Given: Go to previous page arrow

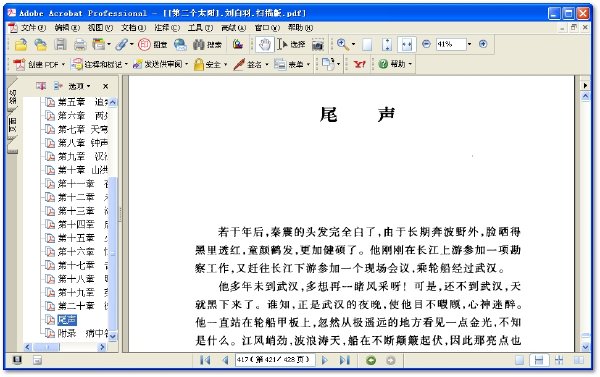Looking at the screenshot, I should 225,360.
